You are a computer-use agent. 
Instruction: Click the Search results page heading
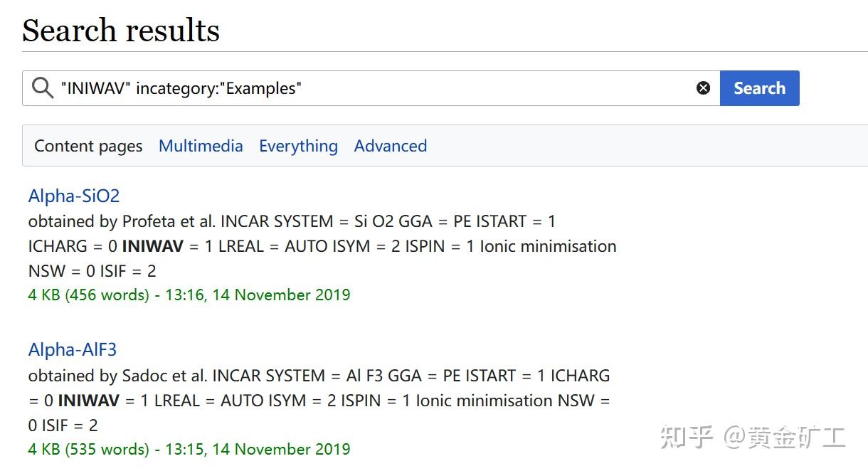121,31
